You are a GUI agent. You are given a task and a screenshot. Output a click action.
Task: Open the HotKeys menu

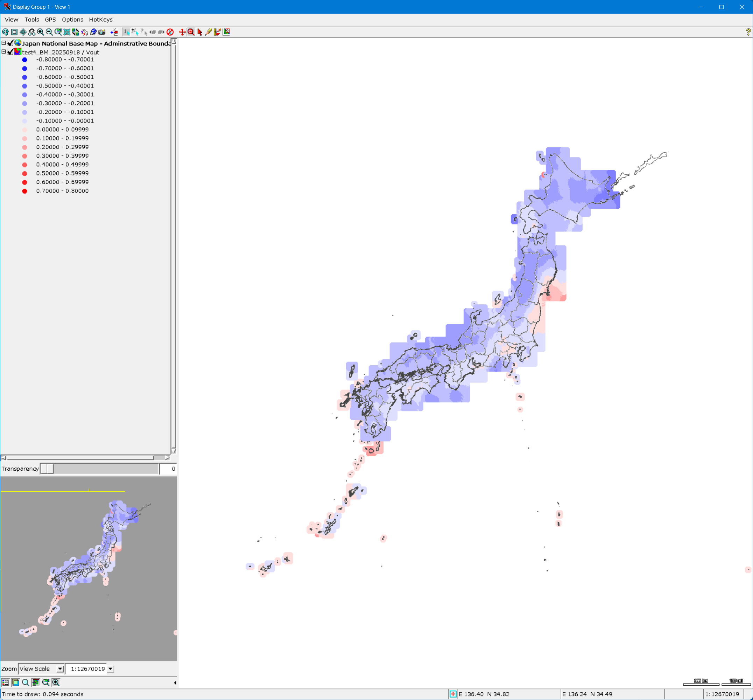click(x=101, y=20)
